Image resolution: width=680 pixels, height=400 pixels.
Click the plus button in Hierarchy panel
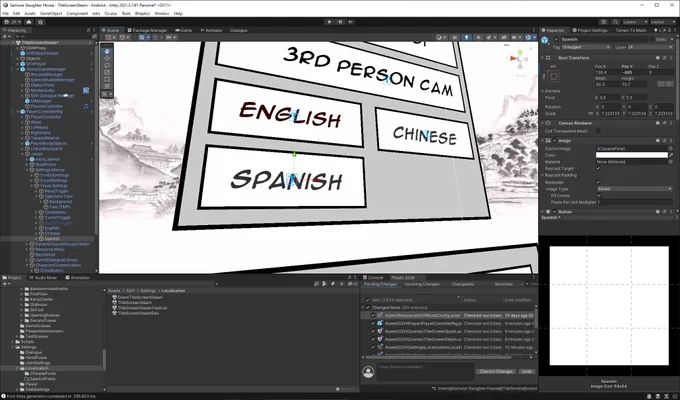click(7, 38)
